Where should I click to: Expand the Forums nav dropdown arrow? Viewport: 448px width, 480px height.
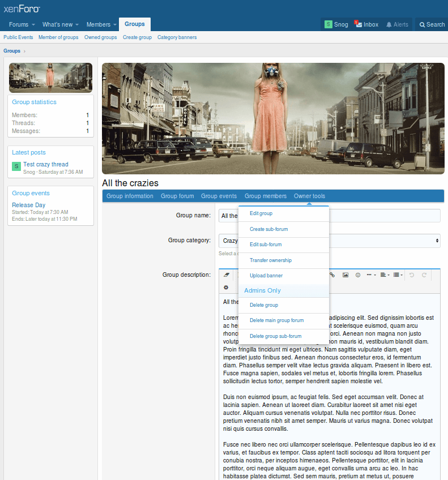[x=33, y=25]
